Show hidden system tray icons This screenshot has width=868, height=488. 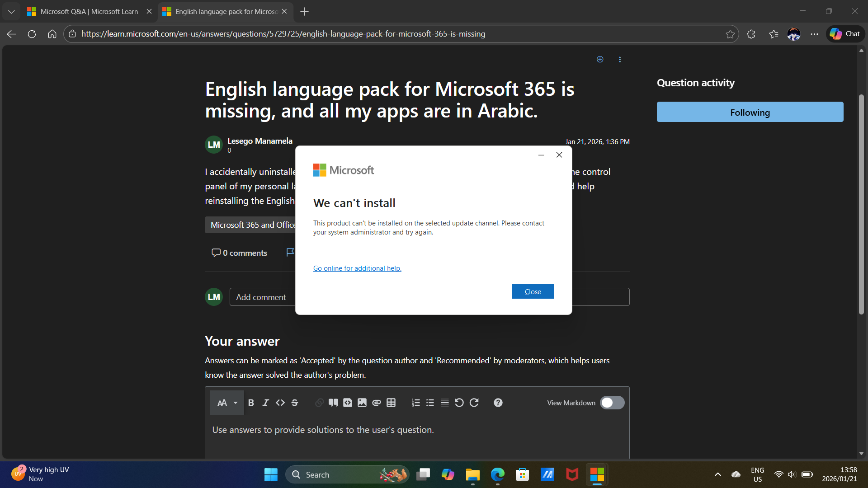[x=717, y=474]
